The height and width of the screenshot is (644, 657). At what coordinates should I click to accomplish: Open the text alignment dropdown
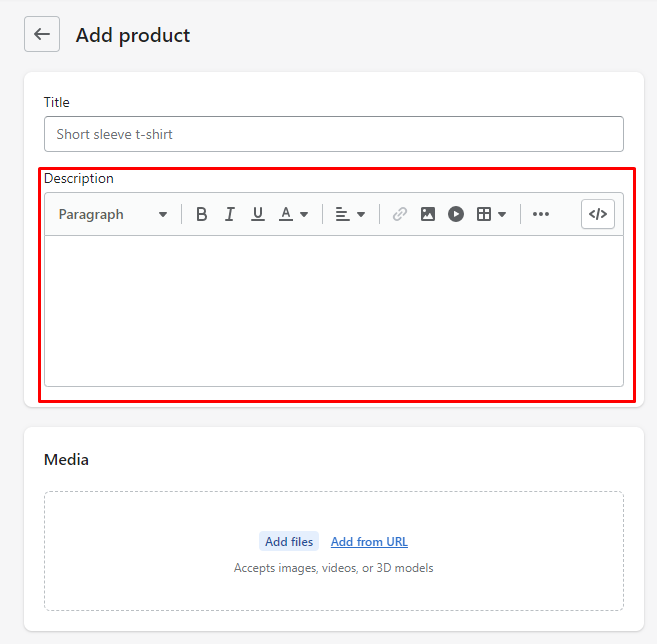click(x=350, y=215)
